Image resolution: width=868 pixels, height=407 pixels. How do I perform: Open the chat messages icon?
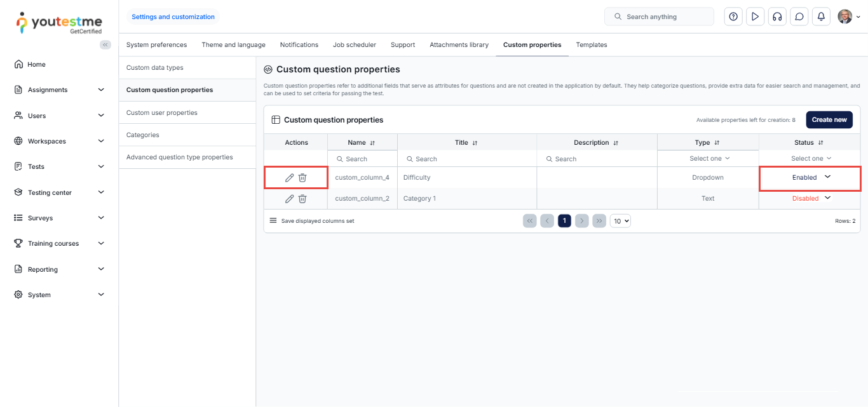[x=799, y=17]
